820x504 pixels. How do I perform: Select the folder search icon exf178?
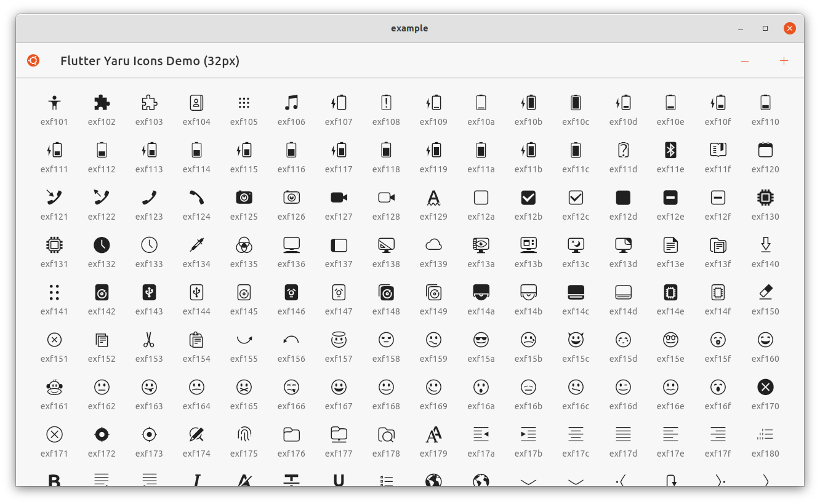point(386,434)
